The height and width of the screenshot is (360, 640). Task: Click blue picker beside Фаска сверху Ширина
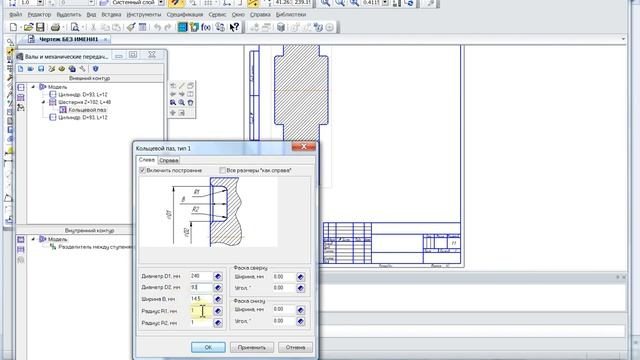tap(300, 277)
